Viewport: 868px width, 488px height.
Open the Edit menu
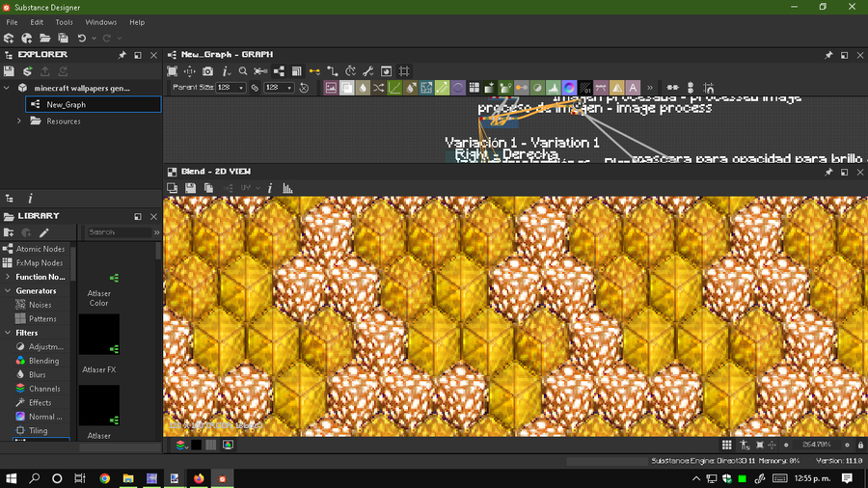[x=37, y=22]
